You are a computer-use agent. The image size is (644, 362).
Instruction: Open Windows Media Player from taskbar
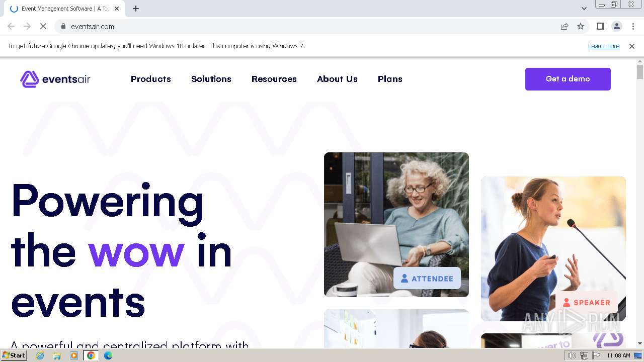pos(74,355)
